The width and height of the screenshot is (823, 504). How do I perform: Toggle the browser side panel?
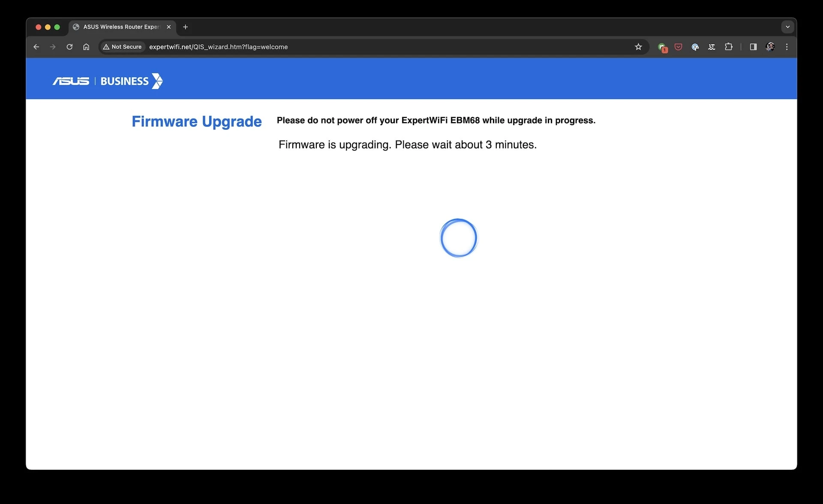[753, 47]
